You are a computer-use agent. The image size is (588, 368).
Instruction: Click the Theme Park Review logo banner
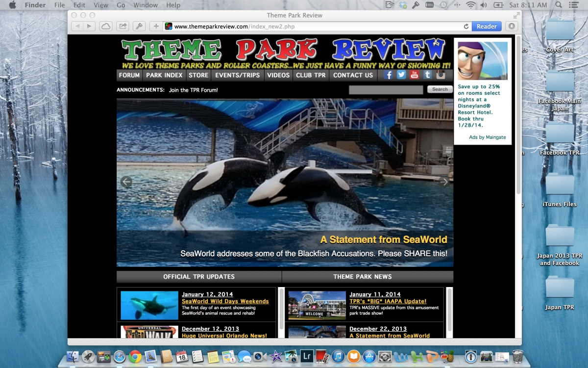click(285, 53)
